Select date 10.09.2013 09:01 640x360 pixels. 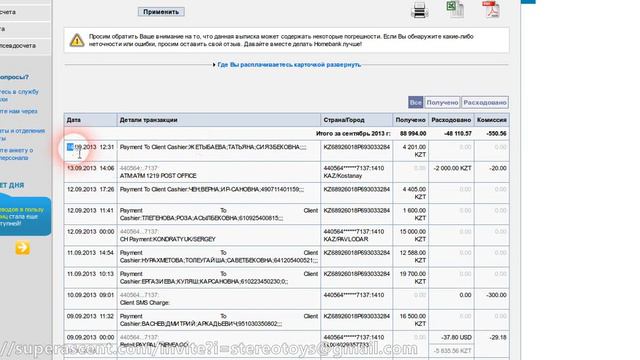pos(91,295)
